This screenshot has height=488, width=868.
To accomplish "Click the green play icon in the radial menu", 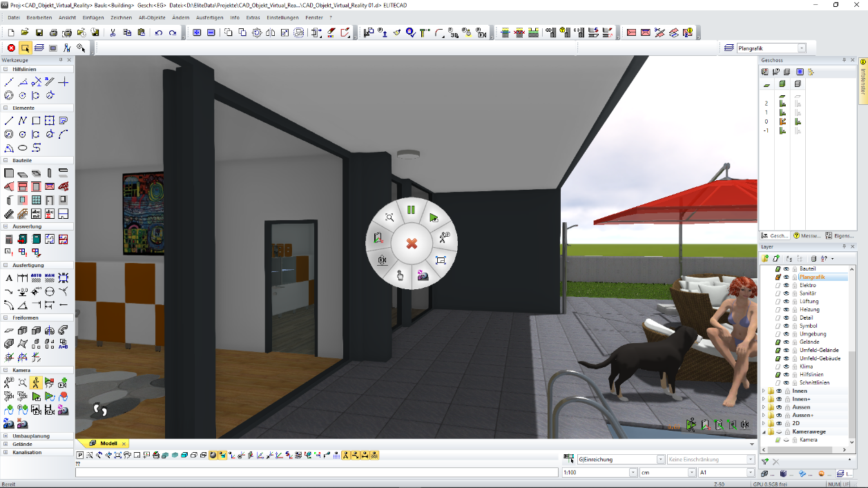I will (x=434, y=217).
